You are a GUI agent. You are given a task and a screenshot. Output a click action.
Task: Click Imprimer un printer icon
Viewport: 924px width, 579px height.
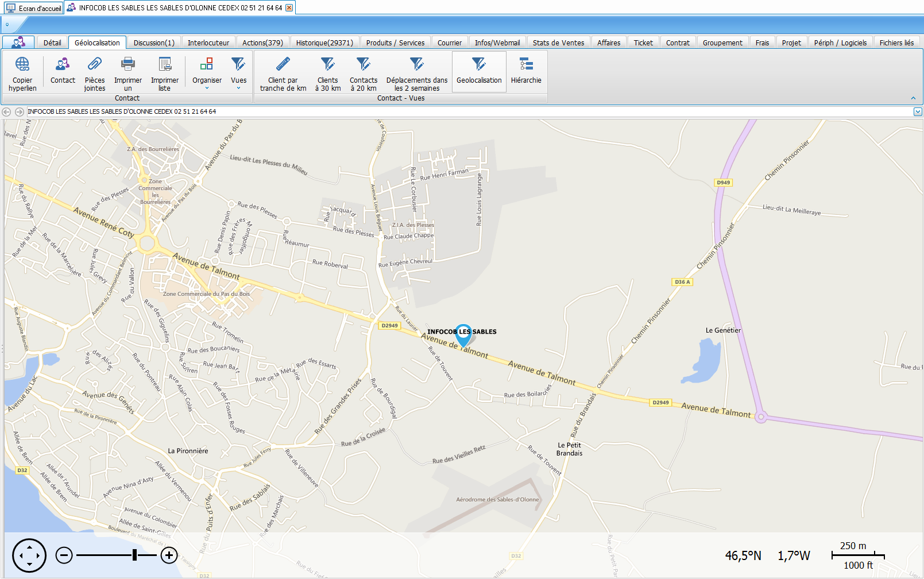click(128, 64)
